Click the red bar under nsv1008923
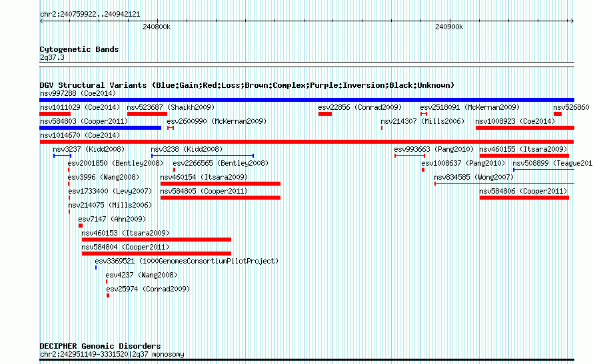 525,128
